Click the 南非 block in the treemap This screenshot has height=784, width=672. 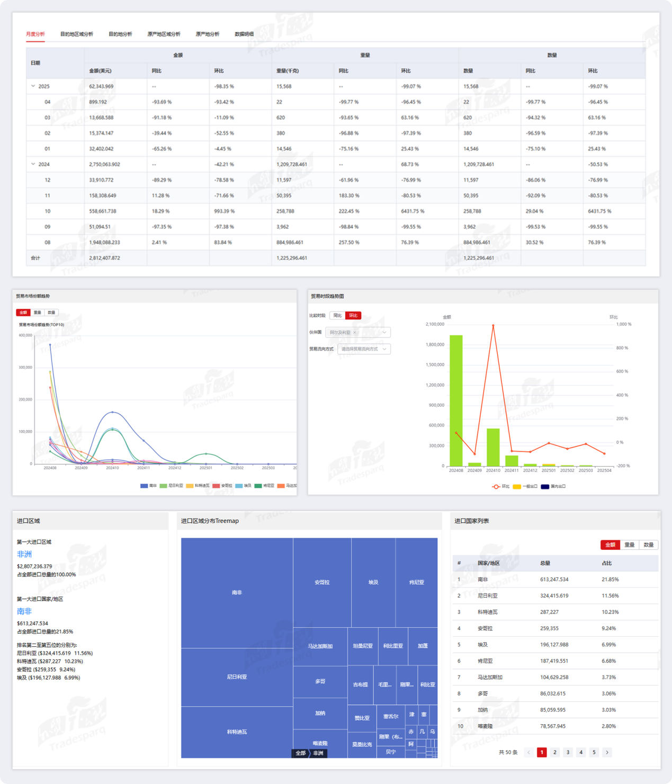pos(237,592)
